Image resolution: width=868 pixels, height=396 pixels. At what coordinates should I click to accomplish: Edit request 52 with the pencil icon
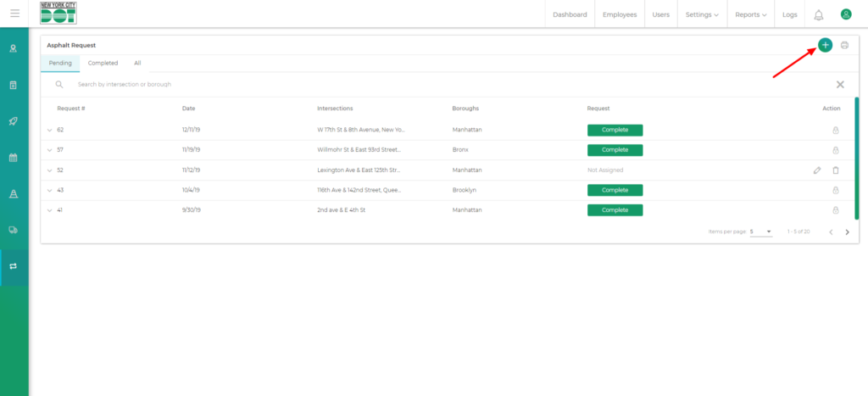817,170
